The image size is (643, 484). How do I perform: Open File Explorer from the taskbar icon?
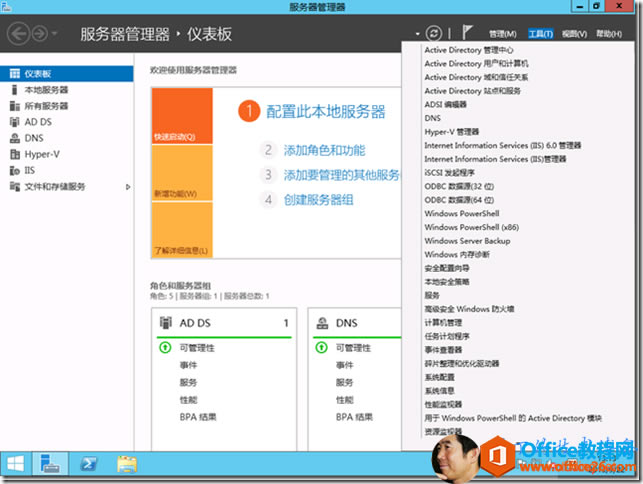tap(127, 464)
